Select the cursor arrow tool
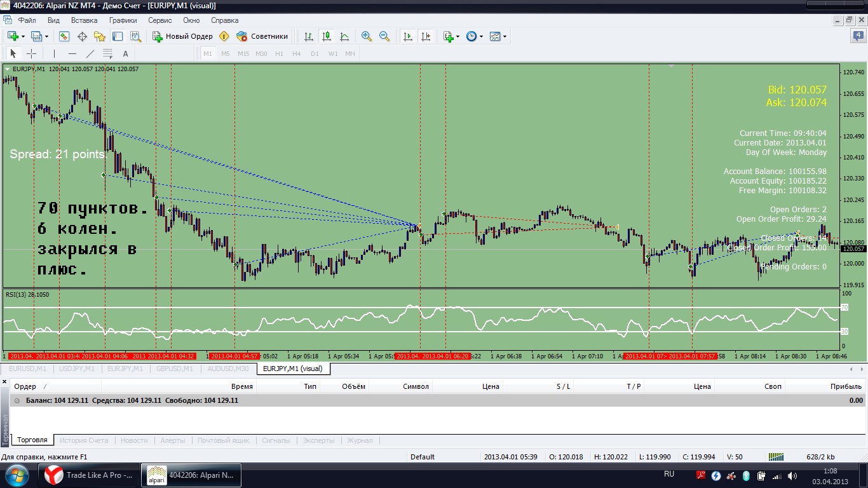The height and width of the screenshot is (488, 868). [x=13, y=53]
